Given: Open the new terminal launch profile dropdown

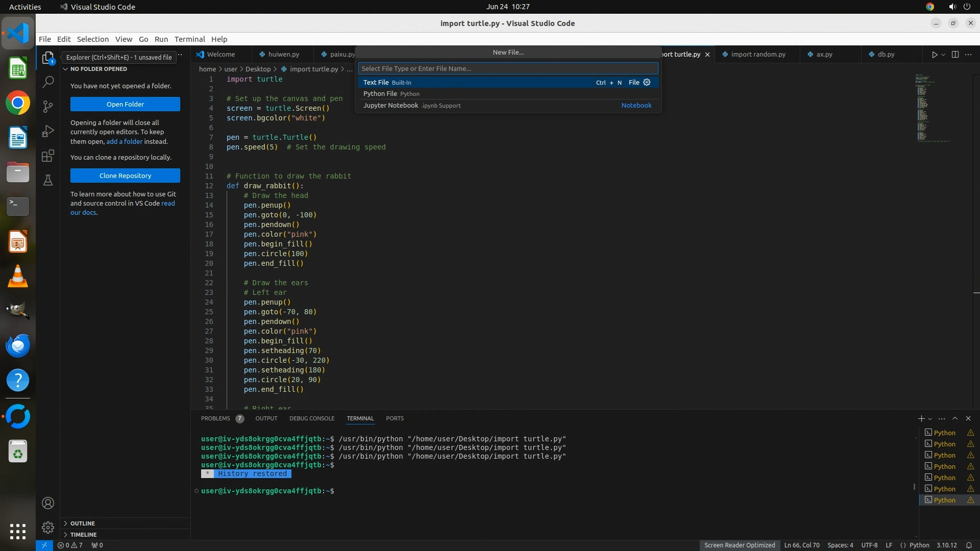Looking at the screenshot, I should (x=930, y=419).
